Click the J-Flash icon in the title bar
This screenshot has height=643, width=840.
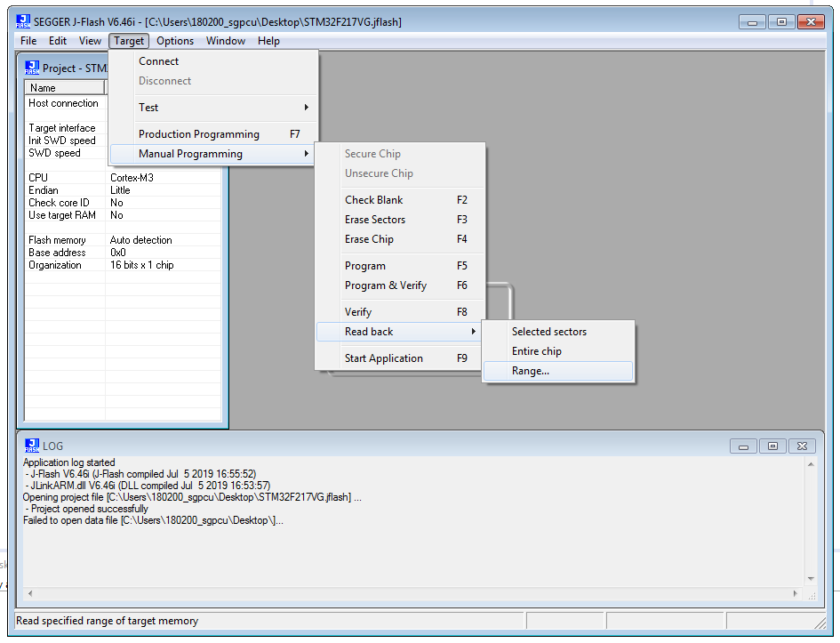point(23,21)
